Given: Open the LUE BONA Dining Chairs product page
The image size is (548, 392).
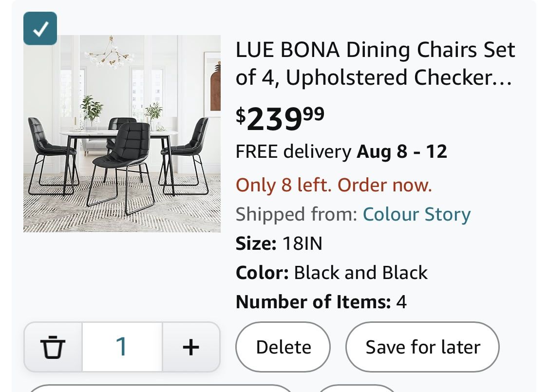Looking at the screenshot, I should [x=375, y=63].
